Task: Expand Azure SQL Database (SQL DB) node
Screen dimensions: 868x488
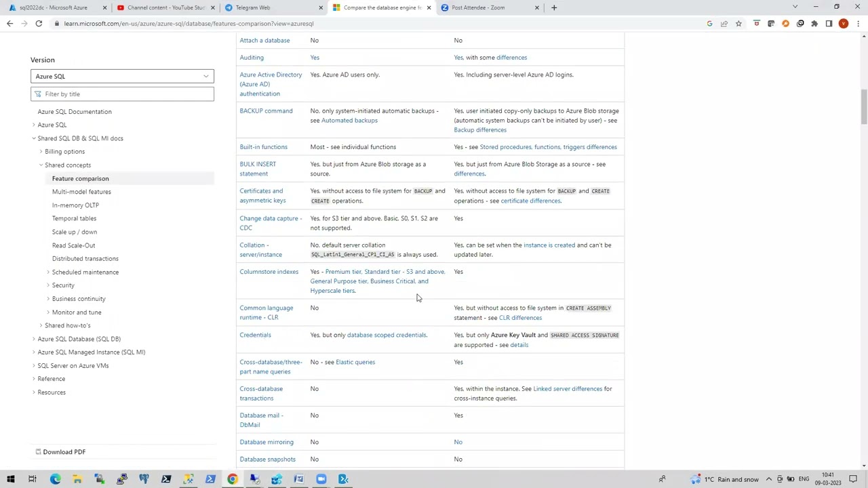Action: pos(34,339)
